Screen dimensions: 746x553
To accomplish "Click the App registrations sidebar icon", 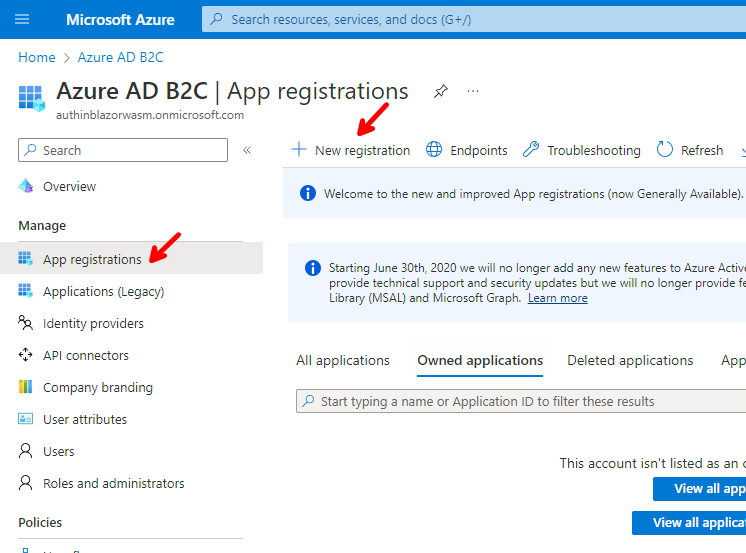I will click(x=25, y=258).
